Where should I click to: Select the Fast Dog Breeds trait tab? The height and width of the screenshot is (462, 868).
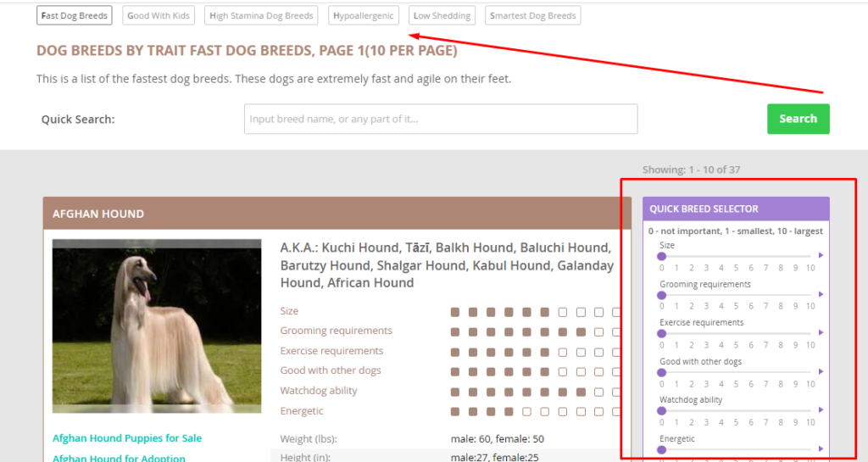click(75, 15)
